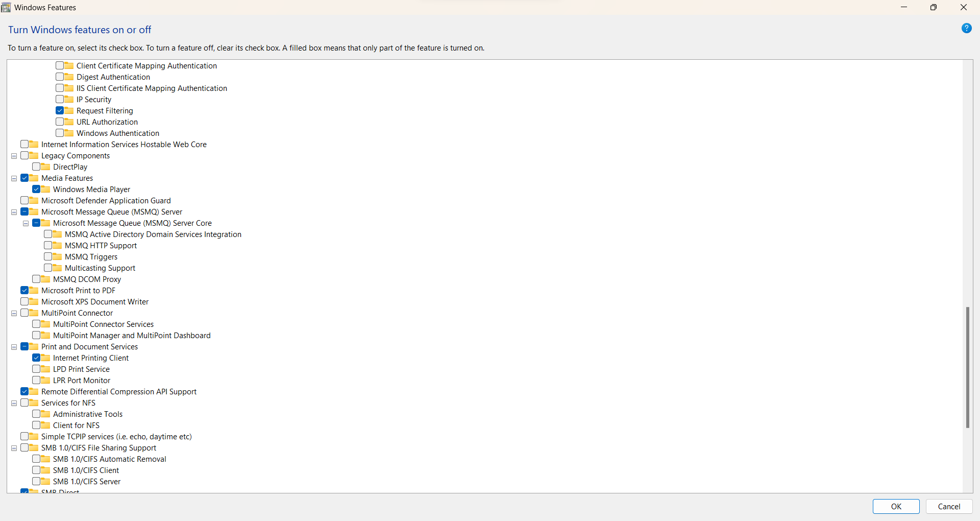Uncheck Internet Printing Client
This screenshot has height=521, width=980.
(36, 358)
